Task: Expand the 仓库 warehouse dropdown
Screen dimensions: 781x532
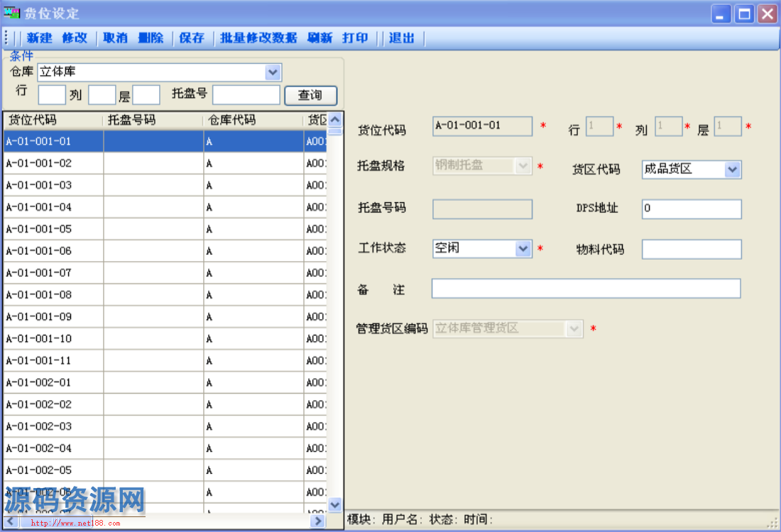Action: pos(273,72)
